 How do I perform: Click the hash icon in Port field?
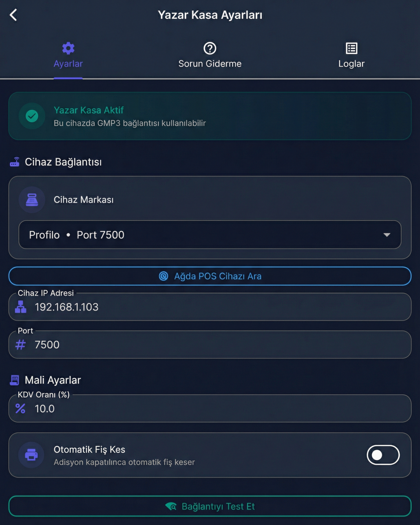pyautogui.click(x=21, y=345)
